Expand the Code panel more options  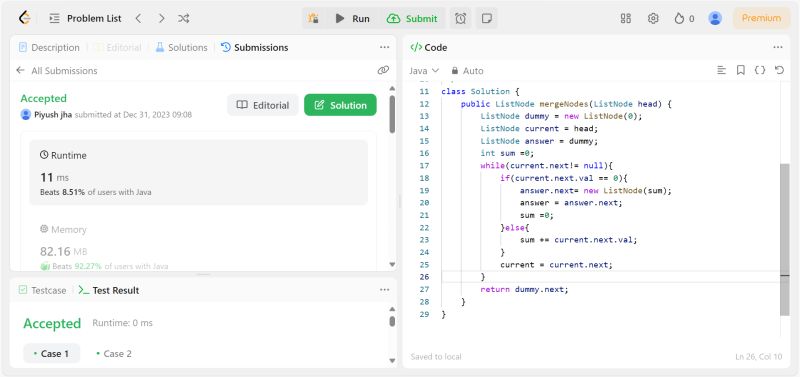coord(778,47)
